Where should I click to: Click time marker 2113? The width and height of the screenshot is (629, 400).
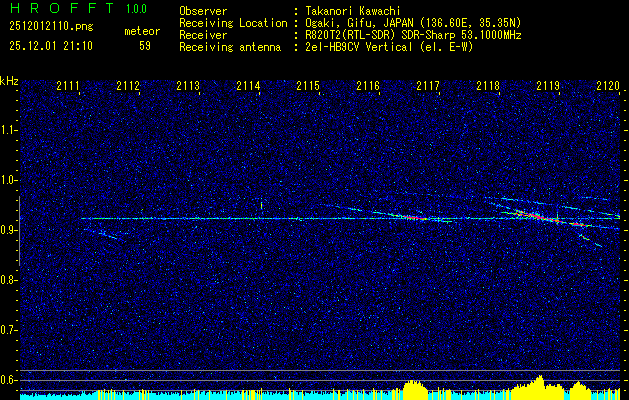(x=188, y=85)
